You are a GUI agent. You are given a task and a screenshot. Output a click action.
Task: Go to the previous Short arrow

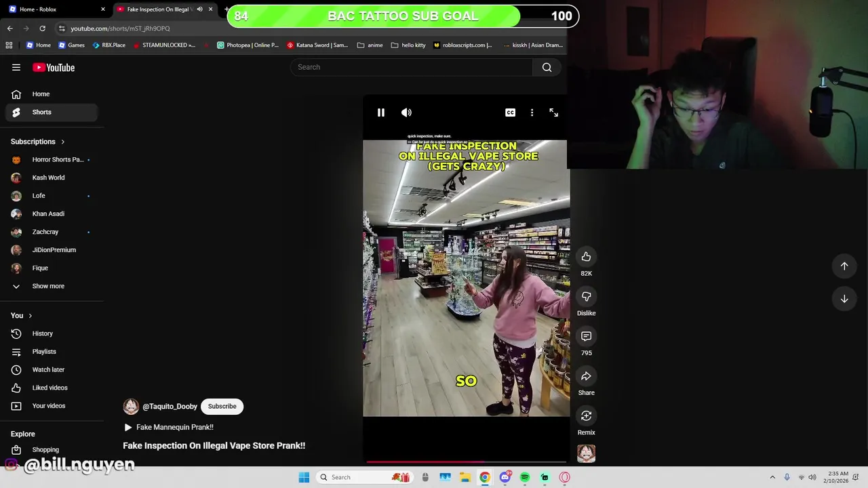(x=844, y=266)
